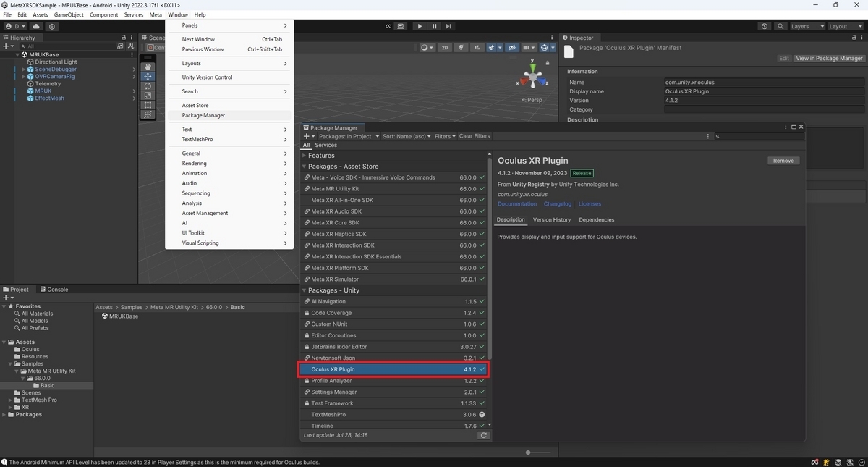The image size is (868, 467).
Task: Collapse Packages - Asset Store section
Action: pos(305,167)
